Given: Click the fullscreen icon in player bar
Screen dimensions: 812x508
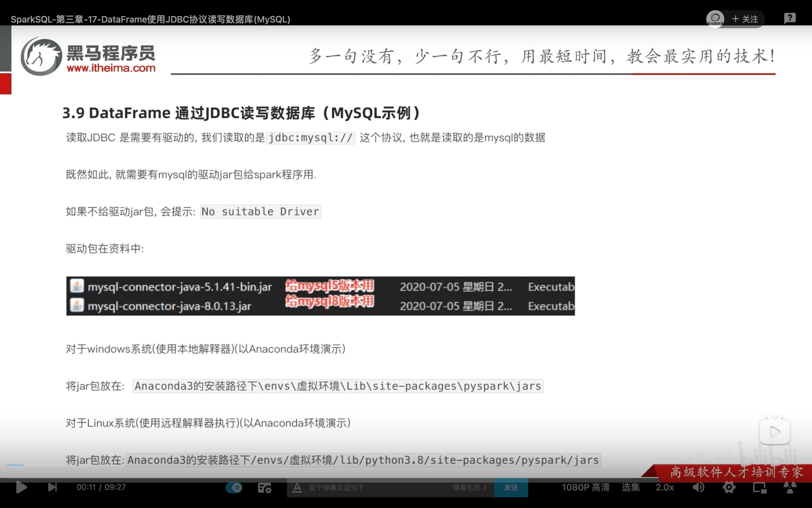Looking at the screenshot, I should click(x=790, y=487).
